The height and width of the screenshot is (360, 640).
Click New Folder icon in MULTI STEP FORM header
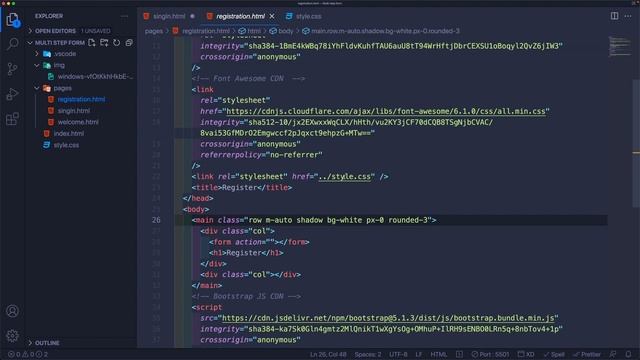tap(104, 42)
